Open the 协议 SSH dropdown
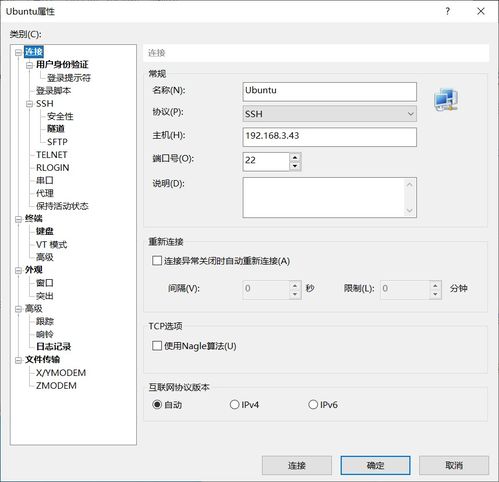The image size is (499, 482). click(x=330, y=114)
